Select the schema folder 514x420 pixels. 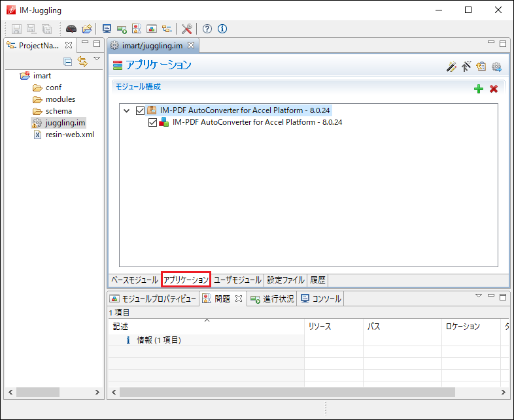(x=58, y=111)
